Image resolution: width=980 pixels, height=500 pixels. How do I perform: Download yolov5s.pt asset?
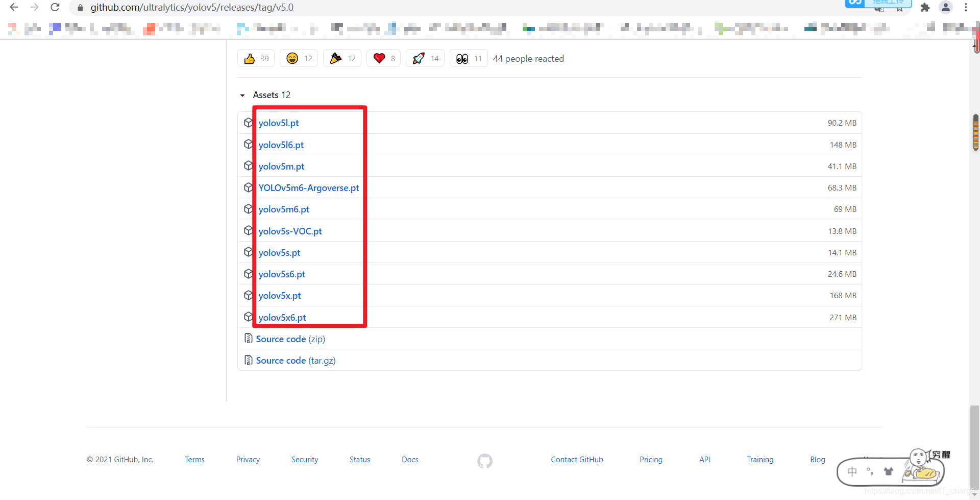click(x=279, y=253)
